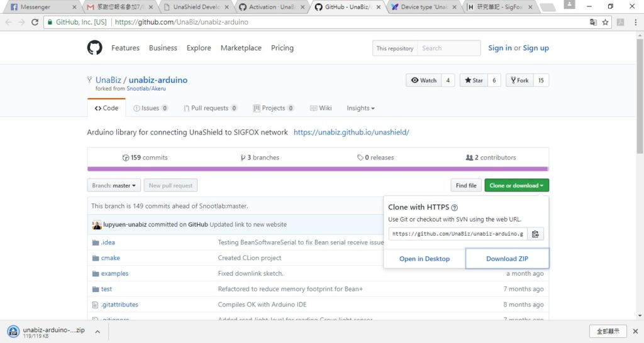Click Chrome profile icon in title bar
Image resolution: width=644 pixels, height=343 pixels.
pos(569,5)
